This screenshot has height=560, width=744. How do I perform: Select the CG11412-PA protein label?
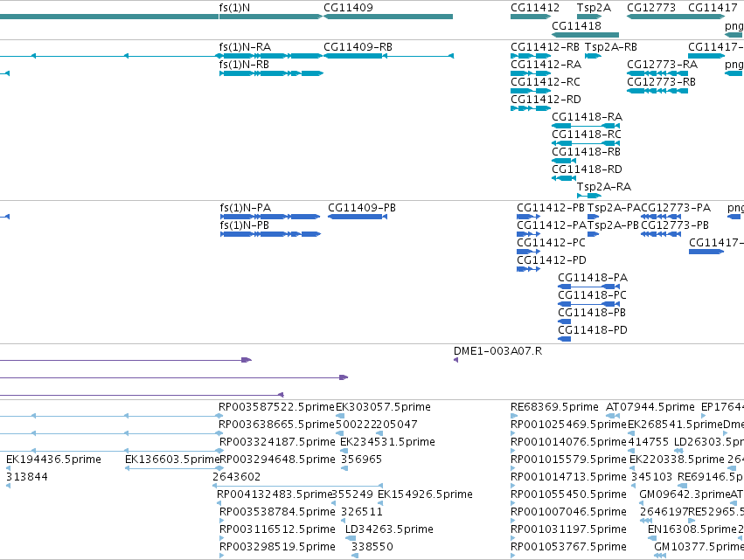[x=552, y=225]
